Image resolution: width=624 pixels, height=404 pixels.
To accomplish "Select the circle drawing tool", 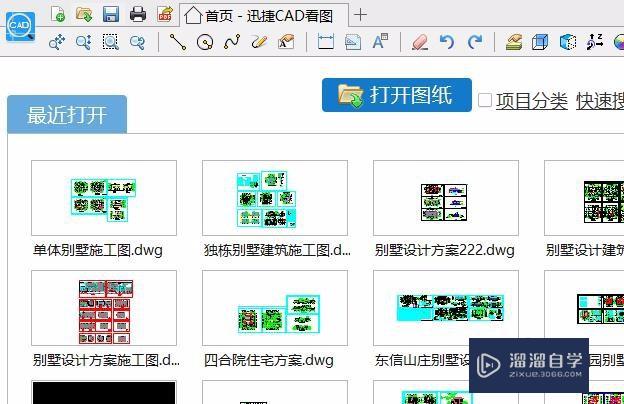I will coord(205,42).
